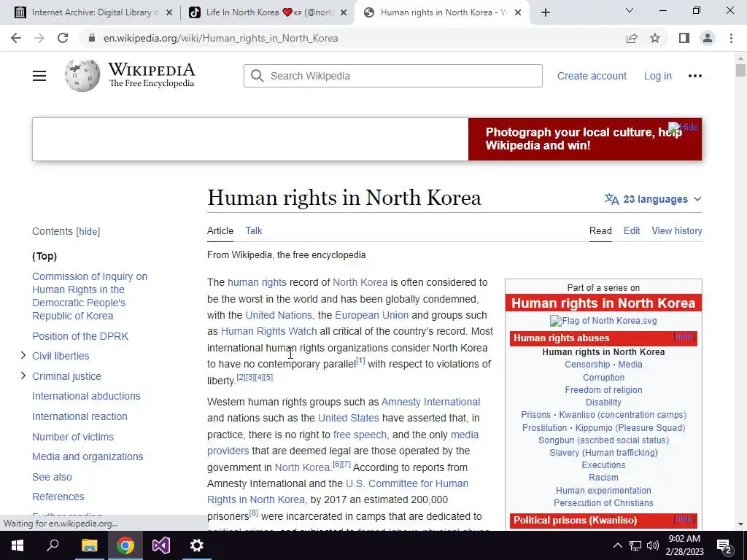Select the Talk tab
Viewport: 747px width, 560px height.
pos(253,230)
